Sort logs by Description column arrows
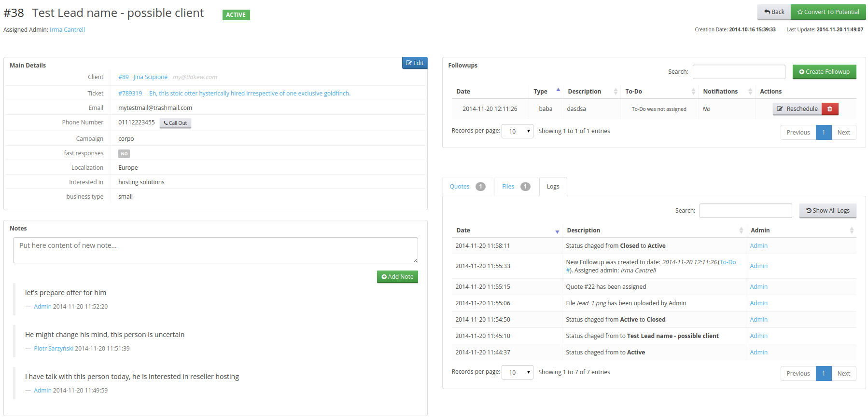 click(741, 230)
